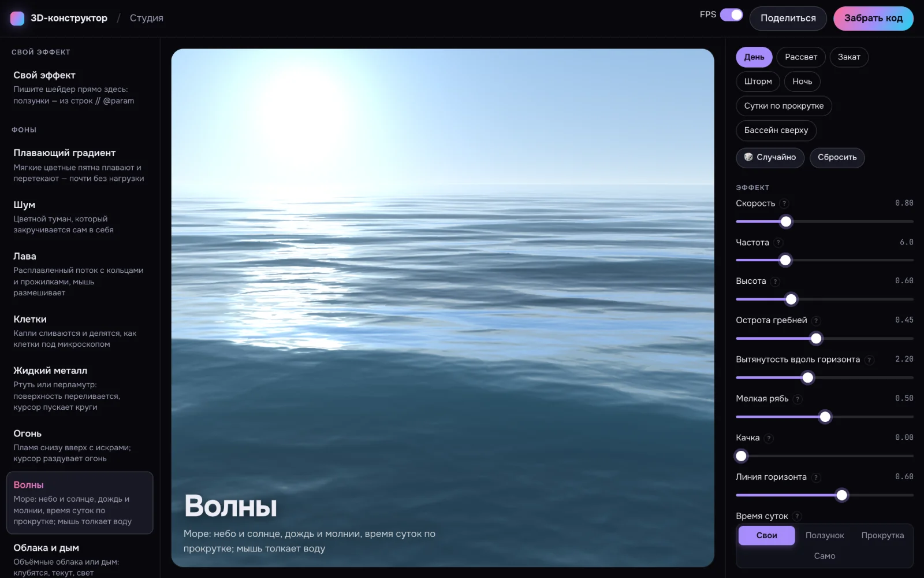The height and width of the screenshot is (578, 924).
Task: Choose the Шум effect
Action: click(x=80, y=217)
